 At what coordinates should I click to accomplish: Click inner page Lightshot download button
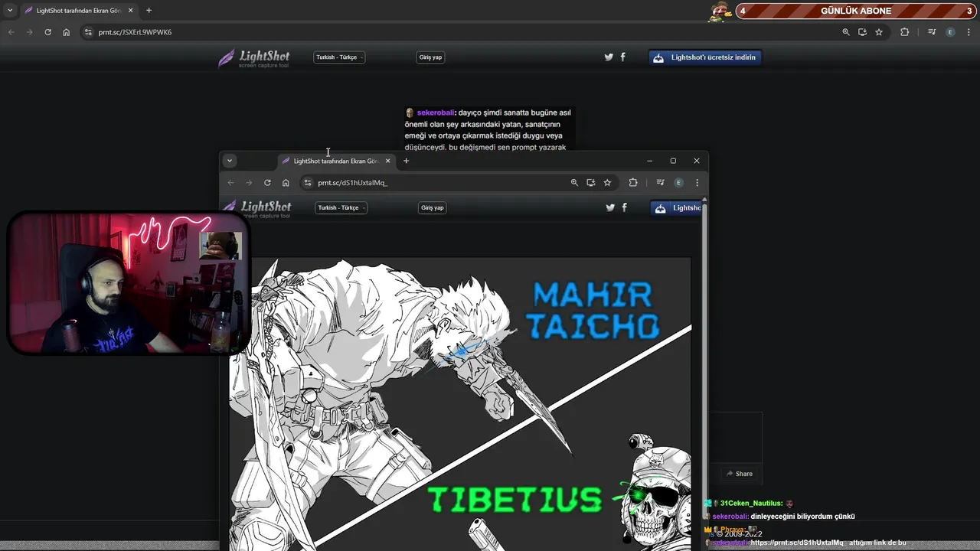[x=676, y=207]
